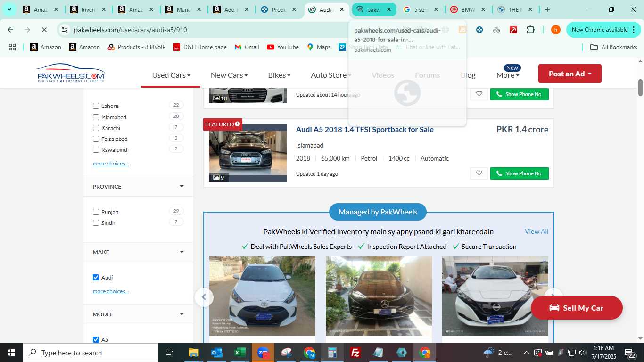This screenshot has height=362, width=644.
Task: Open Excel from taskbar
Action: [x=240, y=353]
